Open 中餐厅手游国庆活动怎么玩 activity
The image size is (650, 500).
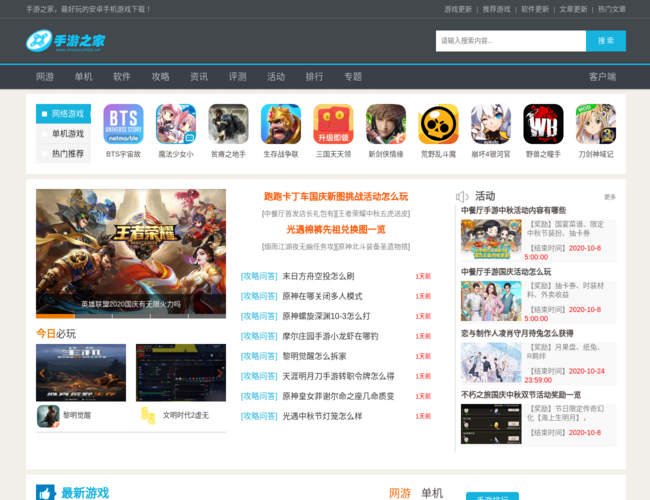(x=506, y=272)
